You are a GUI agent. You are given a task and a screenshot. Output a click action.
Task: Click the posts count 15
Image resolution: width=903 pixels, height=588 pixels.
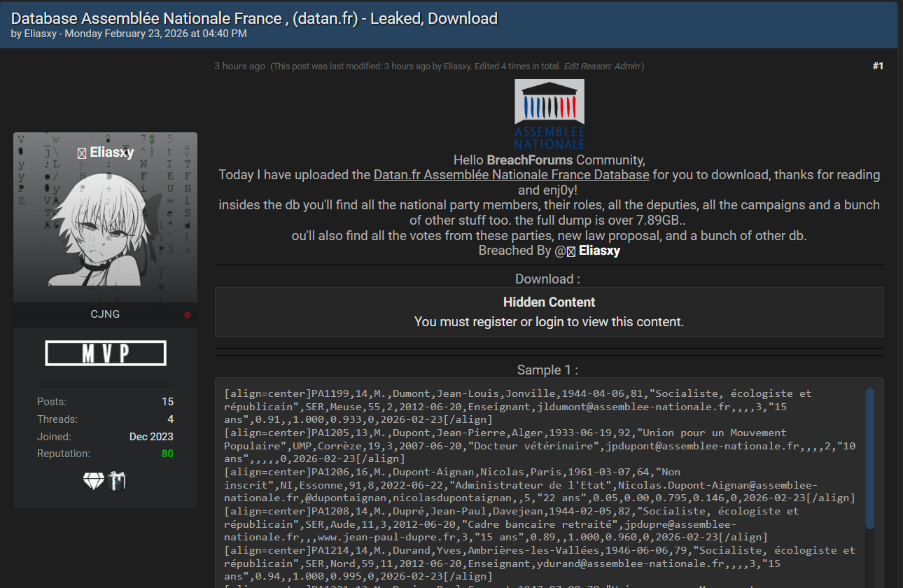tap(167, 402)
